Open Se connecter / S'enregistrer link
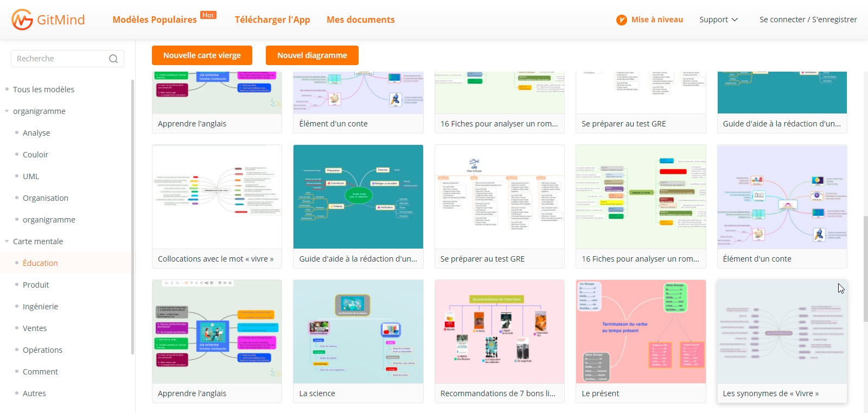868x413 pixels. point(808,20)
